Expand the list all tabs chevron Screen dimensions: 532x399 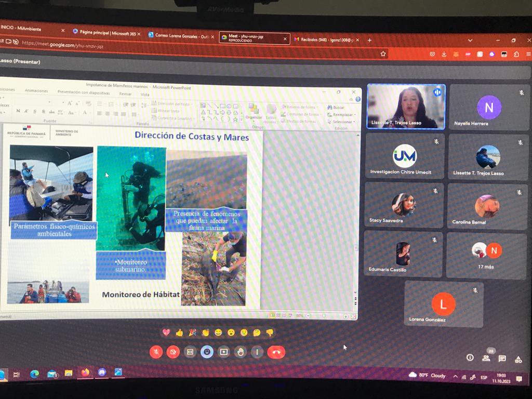pyautogui.click(x=470, y=40)
